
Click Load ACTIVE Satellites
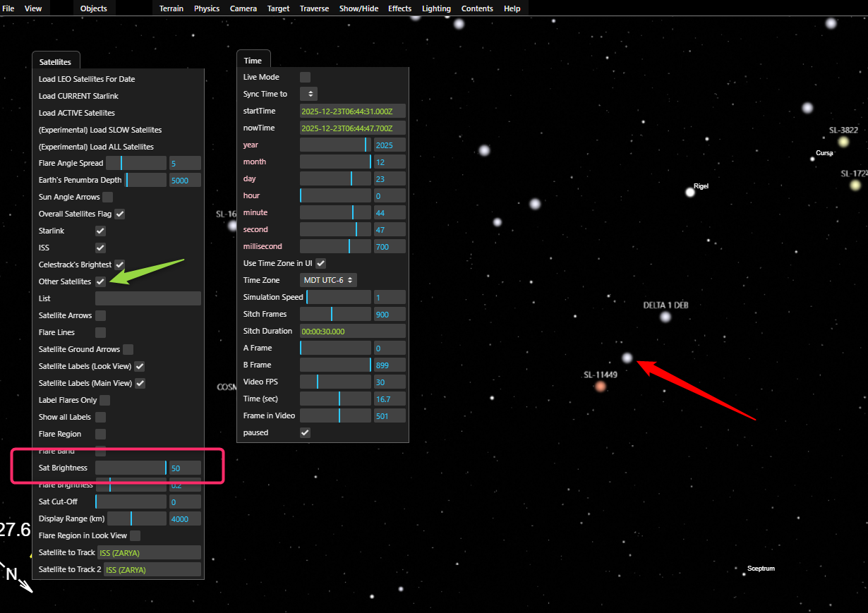[77, 113]
